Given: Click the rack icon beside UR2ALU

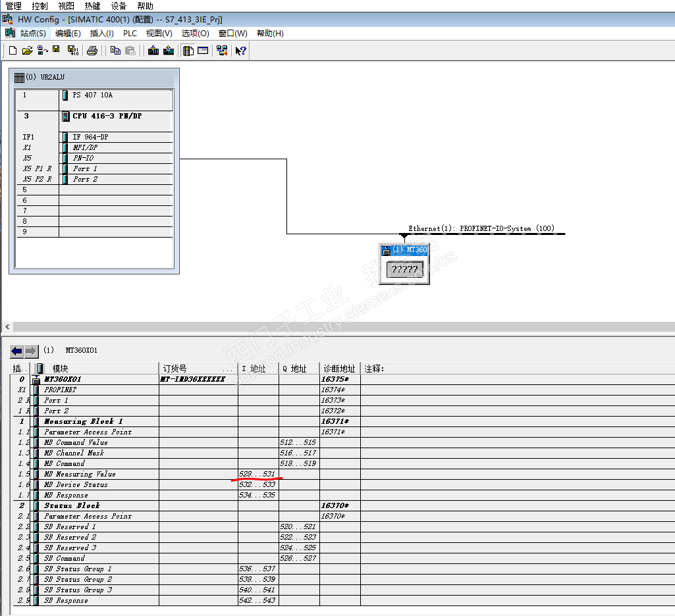Looking at the screenshot, I should click(x=19, y=78).
